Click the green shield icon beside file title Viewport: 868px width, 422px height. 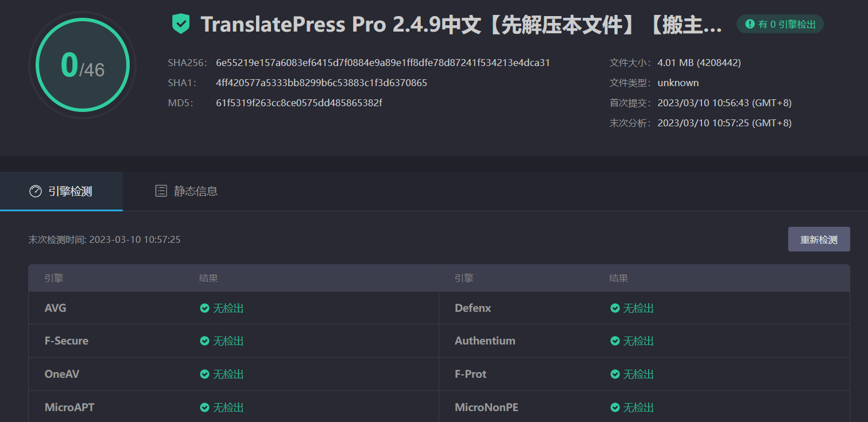point(180,24)
